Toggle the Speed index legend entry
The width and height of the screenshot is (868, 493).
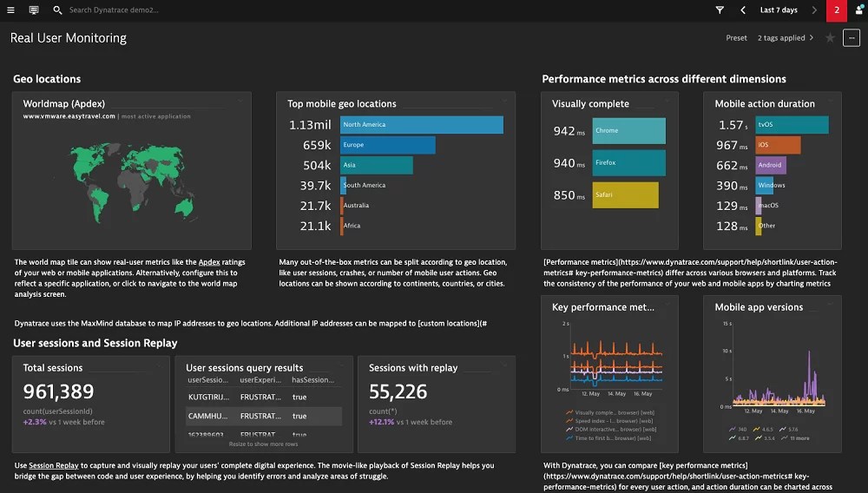click(610, 420)
